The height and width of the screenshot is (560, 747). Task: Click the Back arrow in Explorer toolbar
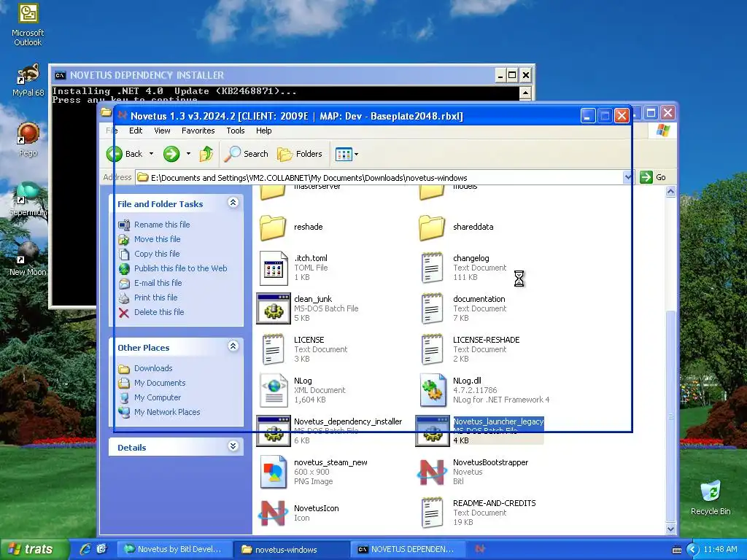115,154
